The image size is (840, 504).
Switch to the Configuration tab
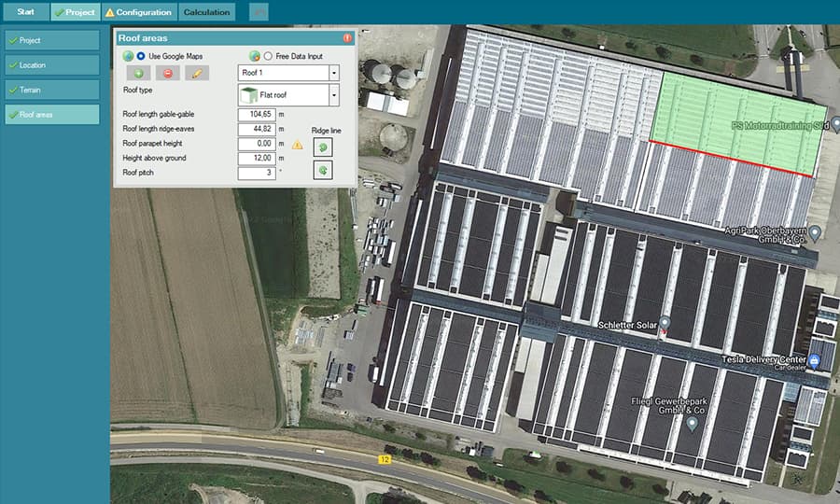[139, 12]
